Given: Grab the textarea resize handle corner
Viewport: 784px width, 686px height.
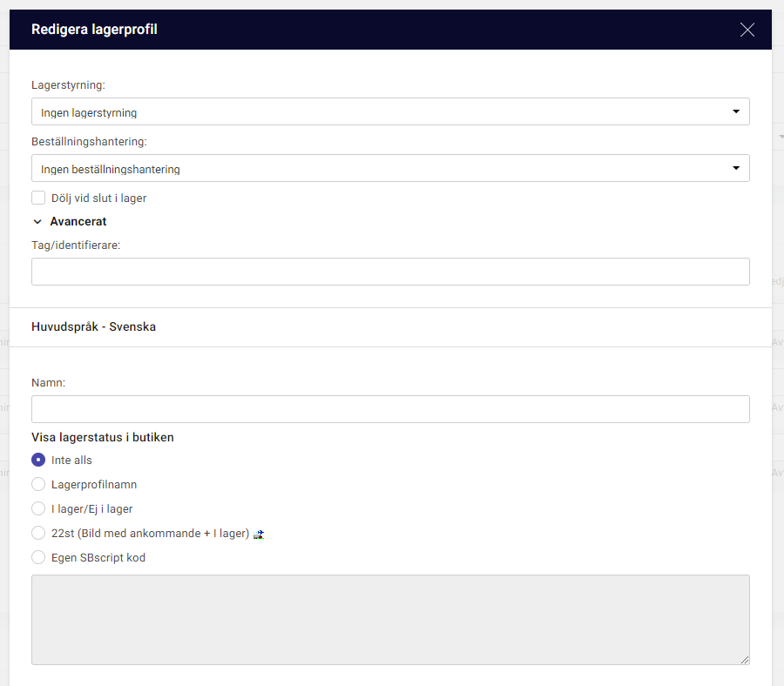Looking at the screenshot, I should 745,660.
